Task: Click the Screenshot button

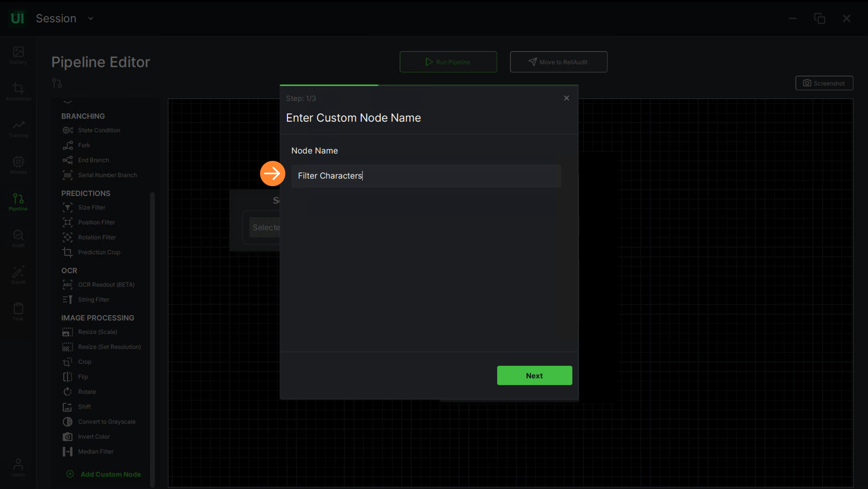Action: [x=824, y=83]
